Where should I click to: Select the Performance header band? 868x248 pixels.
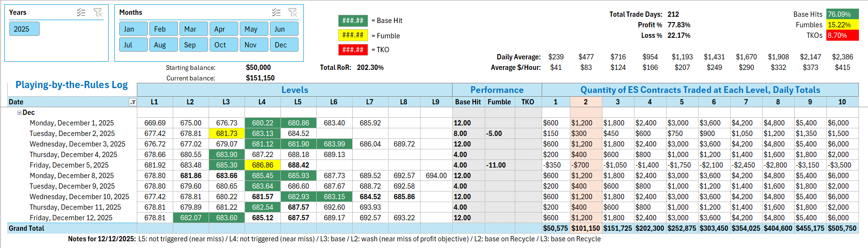(497, 90)
